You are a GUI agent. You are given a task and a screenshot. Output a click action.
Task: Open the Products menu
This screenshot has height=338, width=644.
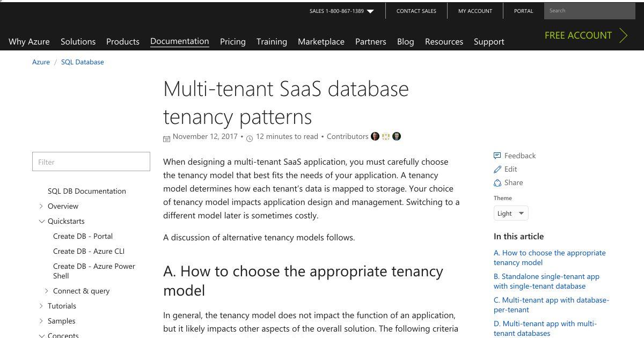(123, 41)
